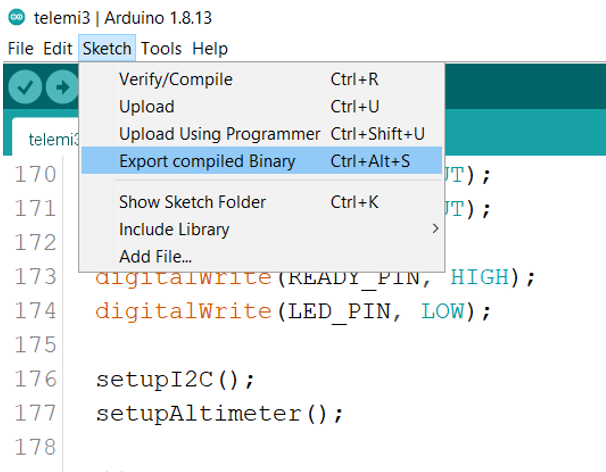Image resolution: width=606 pixels, height=472 pixels.
Task: Select Upload Using Programmer menu entry
Action: click(261, 134)
